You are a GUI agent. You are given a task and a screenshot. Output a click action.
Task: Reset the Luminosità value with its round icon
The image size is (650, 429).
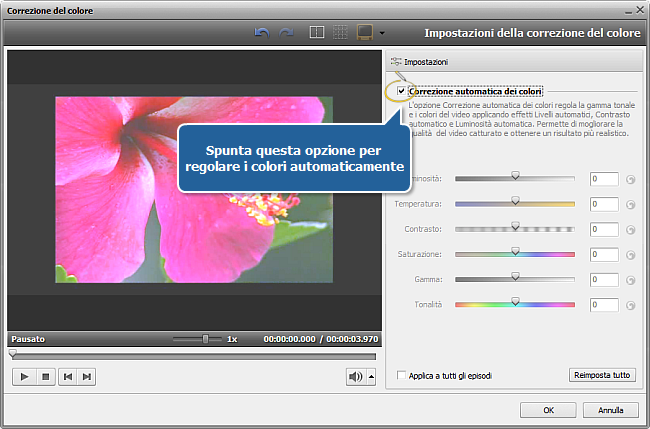(630, 179)
